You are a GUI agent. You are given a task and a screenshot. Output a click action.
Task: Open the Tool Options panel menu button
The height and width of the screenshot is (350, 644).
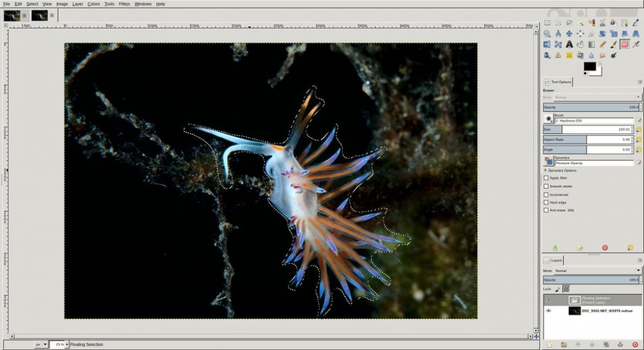point(639,82)
